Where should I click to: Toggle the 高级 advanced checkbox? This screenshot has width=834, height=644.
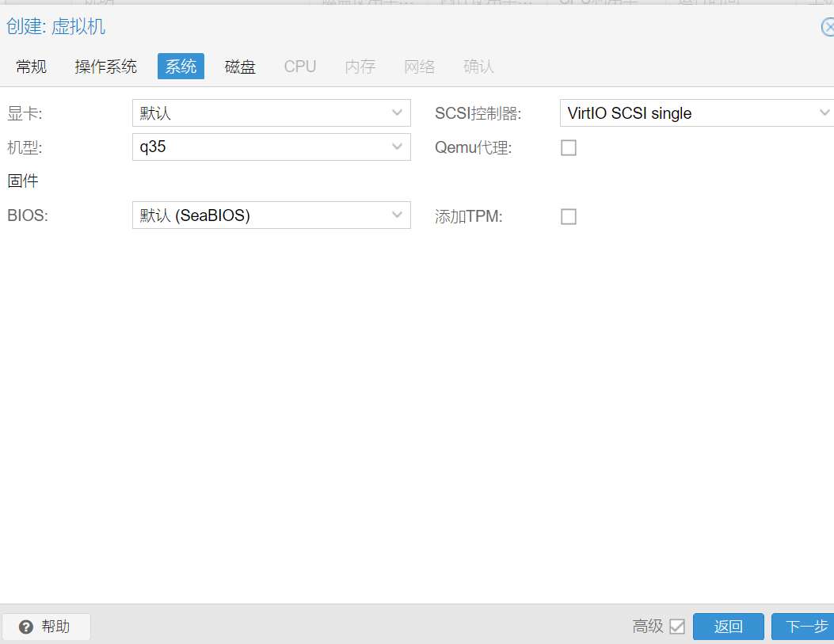pos(677,627)
